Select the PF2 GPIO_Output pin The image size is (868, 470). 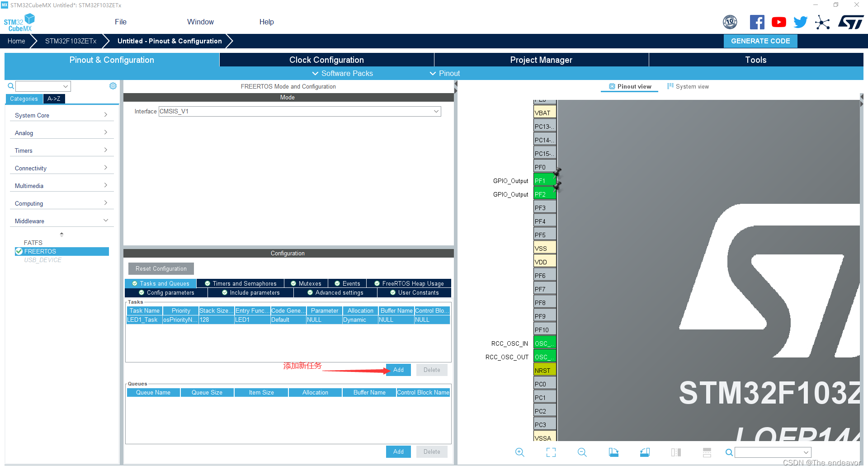coord(545,194)
